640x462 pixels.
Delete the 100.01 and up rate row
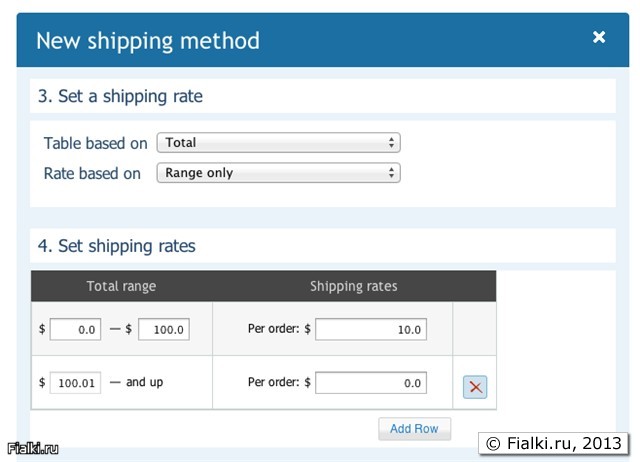[x=475, y=387]
